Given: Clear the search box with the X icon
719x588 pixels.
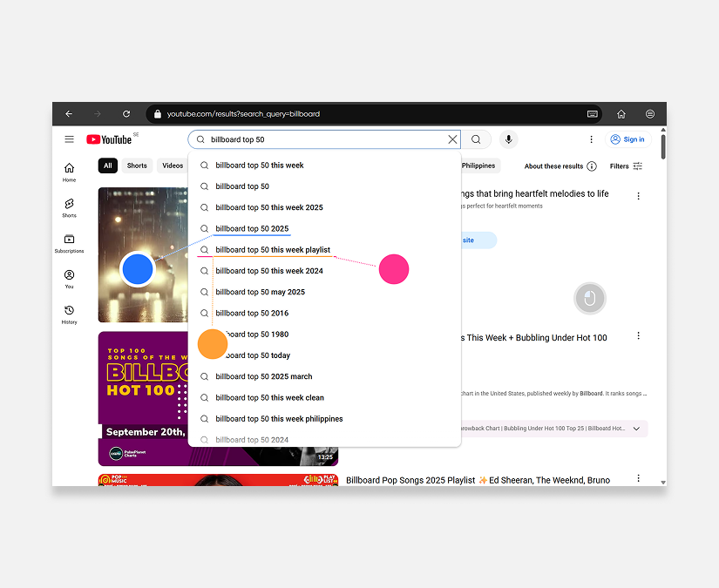Looking at the screenshot, I should click(x=452, y=139).
